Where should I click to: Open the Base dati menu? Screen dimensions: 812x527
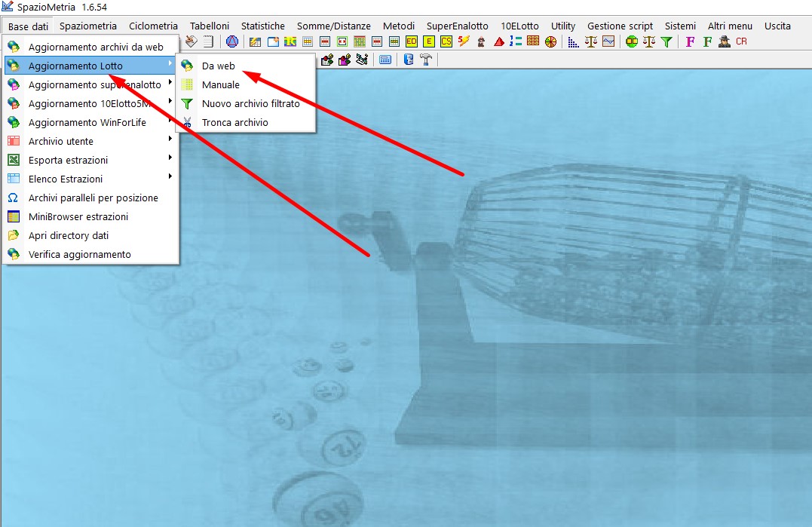point(28,26)
